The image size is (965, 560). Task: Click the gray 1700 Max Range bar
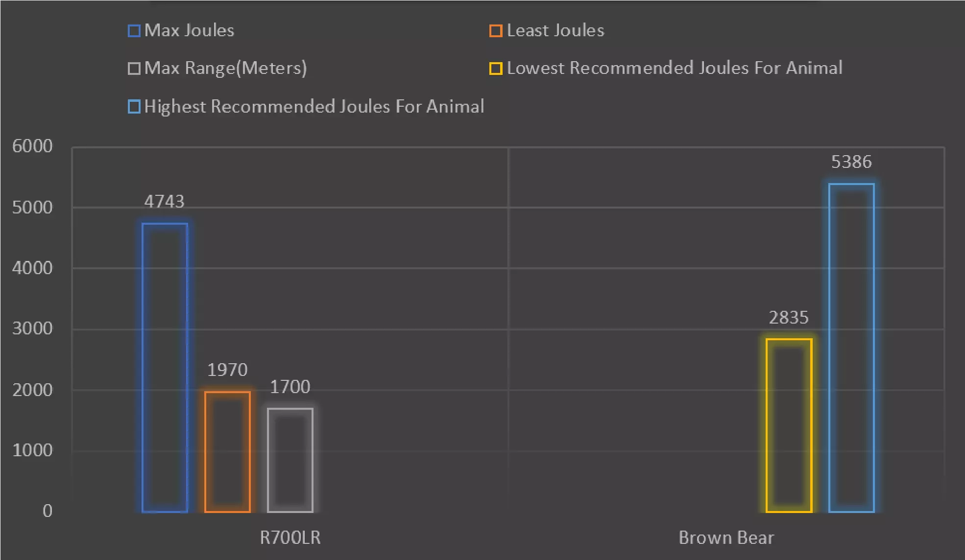point(290,460)
